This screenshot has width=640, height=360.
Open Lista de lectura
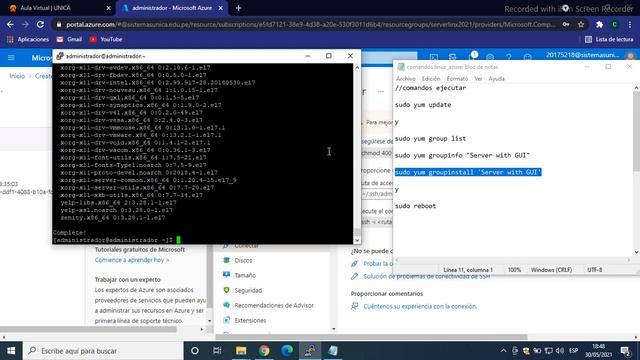click(609, 39)
